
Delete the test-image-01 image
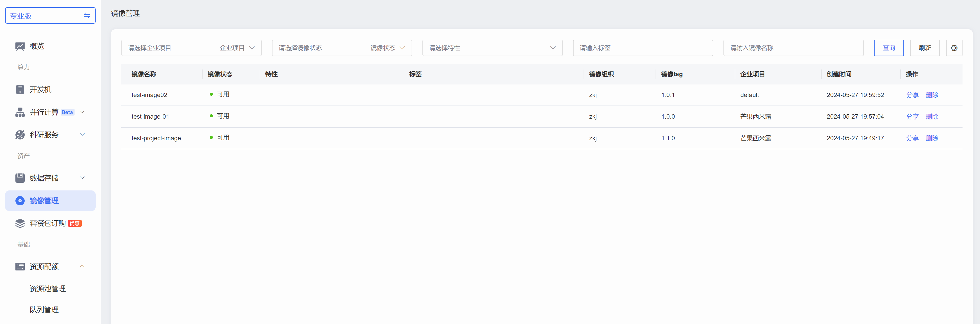pyautogui.click(x=932, y=117)
